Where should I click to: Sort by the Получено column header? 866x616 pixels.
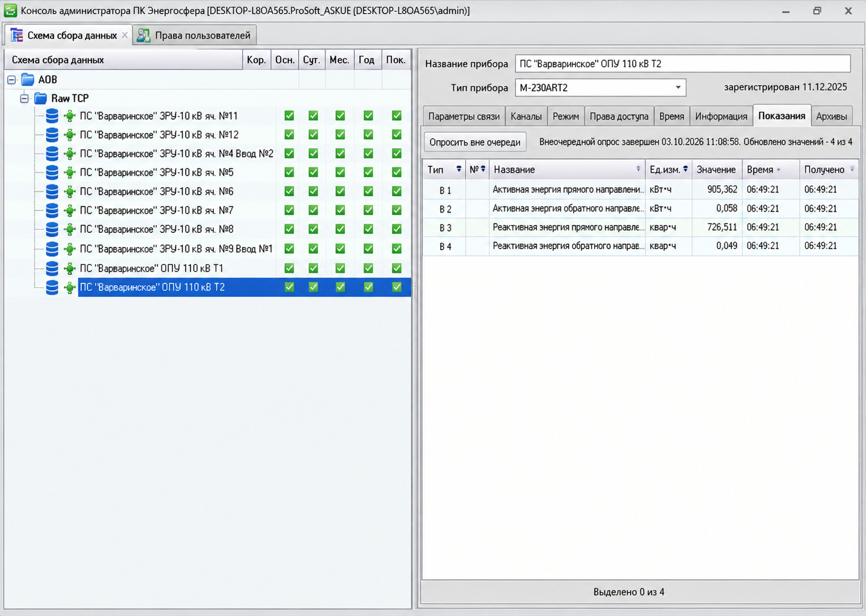[829, 169]
